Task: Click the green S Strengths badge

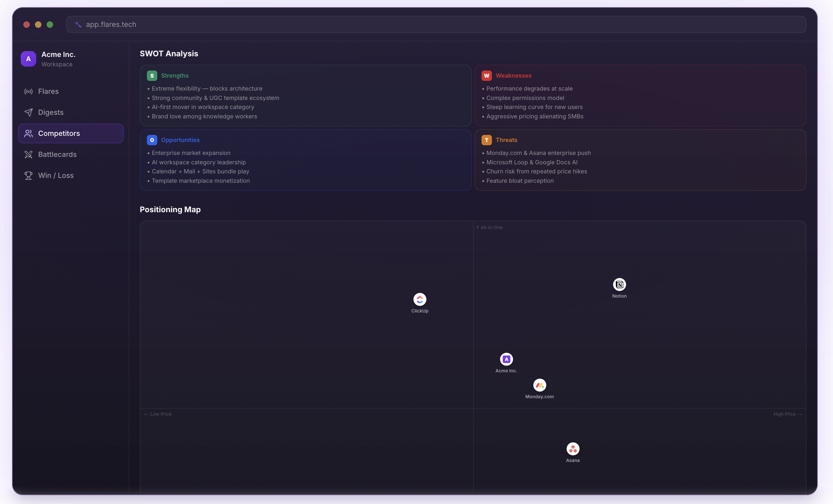Action: (x=152, y=75)
